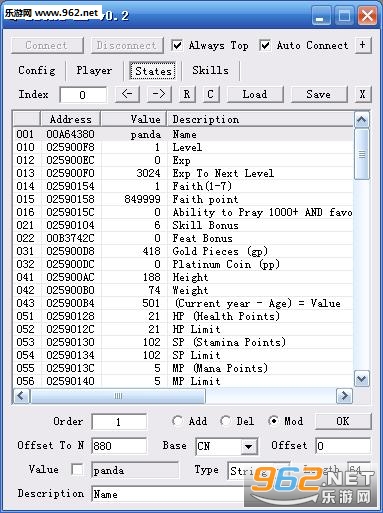Select the 001 Name row
This screenshot has height=513, width=383.
click(x=183, y=134)
